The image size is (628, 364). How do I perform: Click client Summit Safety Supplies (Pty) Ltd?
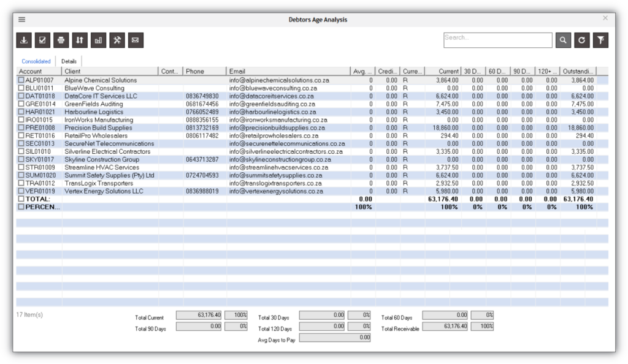(109, 175)
